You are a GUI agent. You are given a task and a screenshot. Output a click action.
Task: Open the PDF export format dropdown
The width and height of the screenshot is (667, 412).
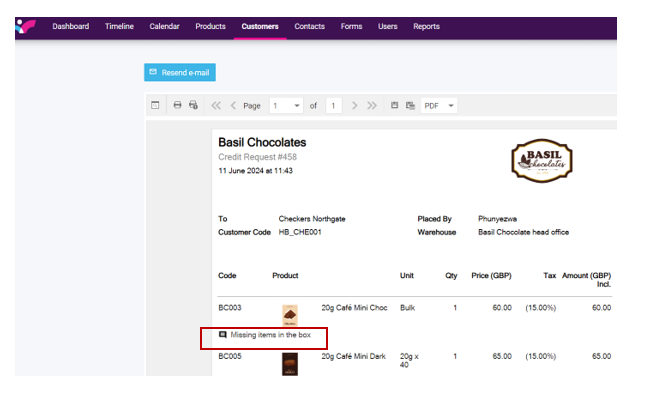452,106
